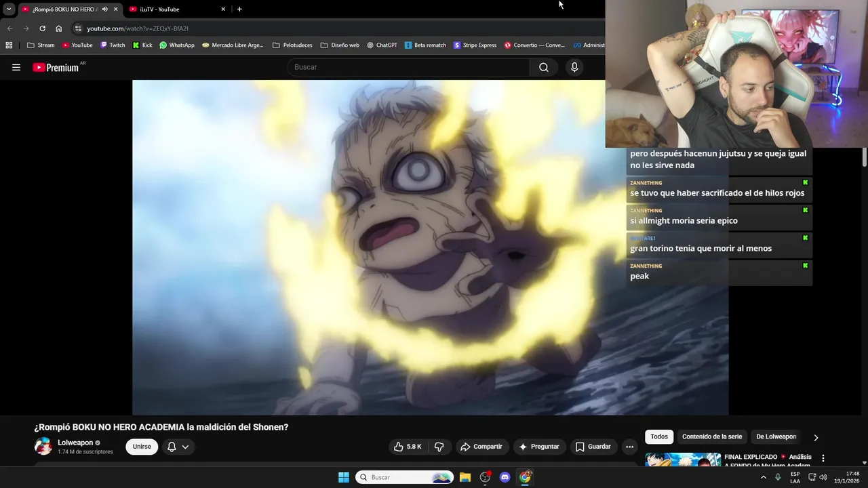Select the Todos filter chip
The width and height of the screenshot is (868, 488).
(659, 436)
